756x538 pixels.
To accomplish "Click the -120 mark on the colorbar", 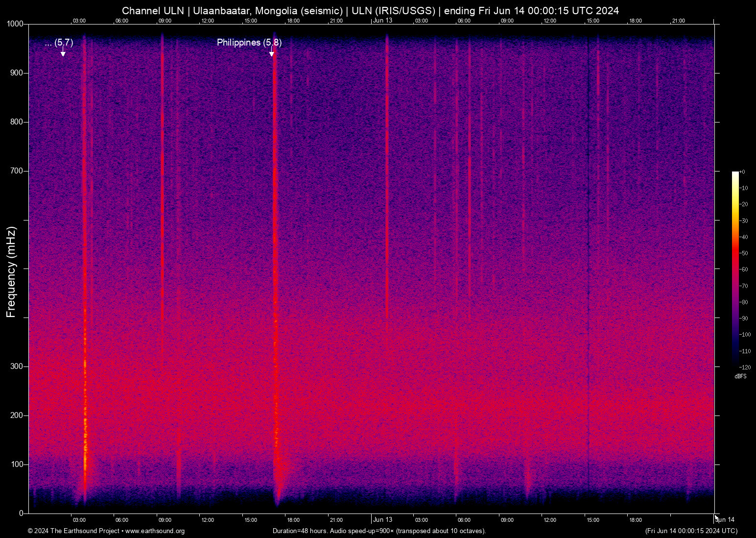I will coord(745,367).
